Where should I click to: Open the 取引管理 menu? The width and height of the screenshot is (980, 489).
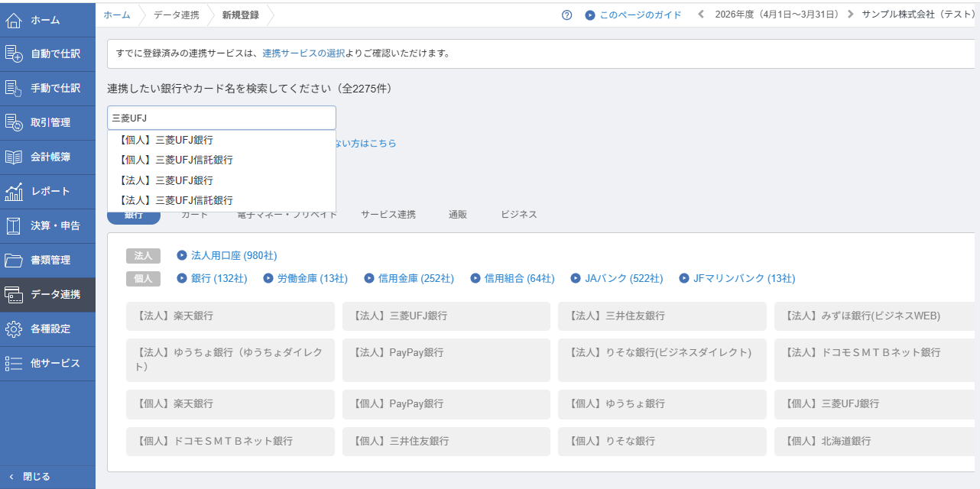(x=47, y=123)
